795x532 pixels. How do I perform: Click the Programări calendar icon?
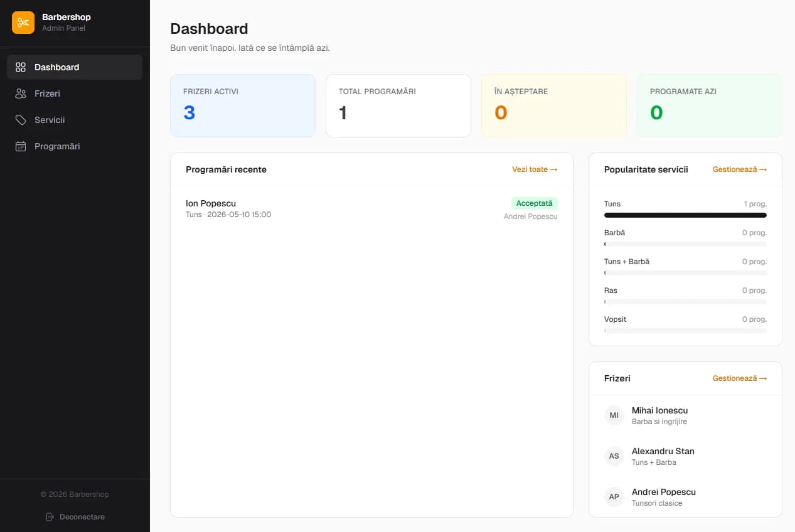coord(21,146)
